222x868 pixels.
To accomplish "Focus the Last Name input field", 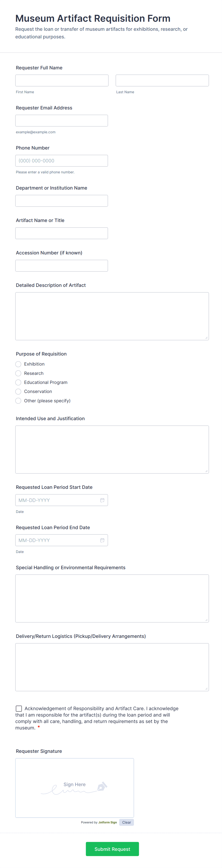I will click(x=162, y=81).
